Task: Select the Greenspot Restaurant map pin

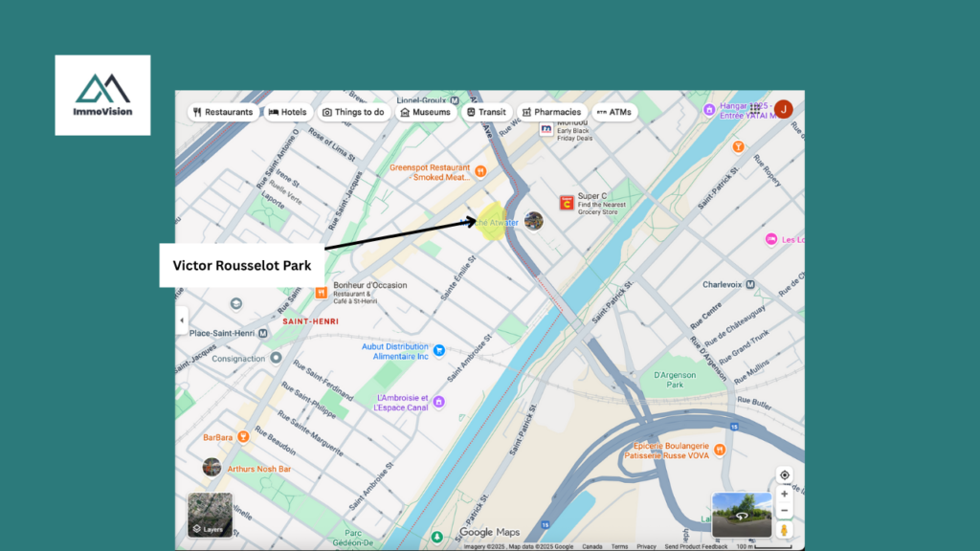Action: point(481,172)
